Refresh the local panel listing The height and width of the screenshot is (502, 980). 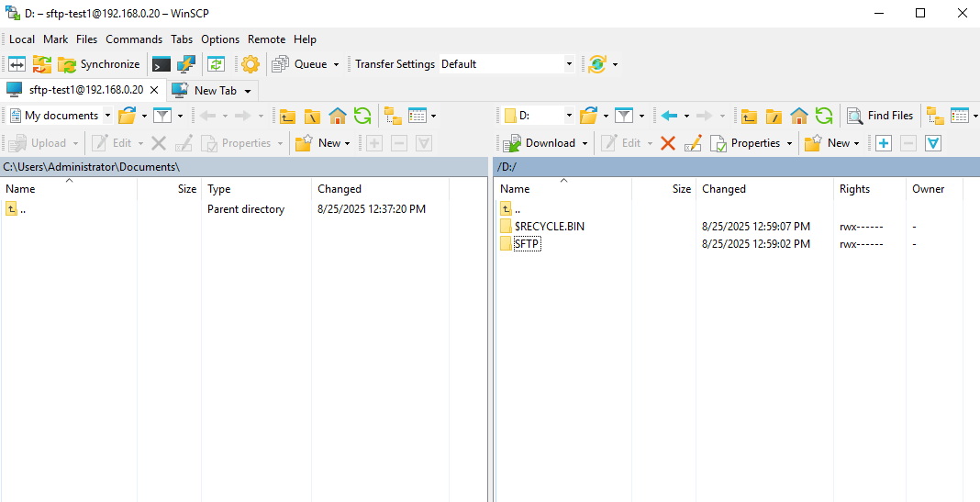click(x=362, y=116)
